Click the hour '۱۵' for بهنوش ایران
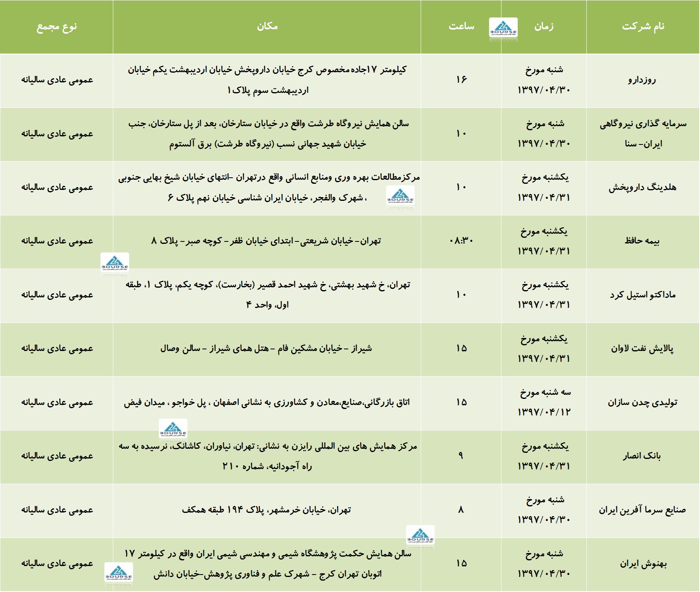This screenshot has width=700, height=592. tap(461, 564)
